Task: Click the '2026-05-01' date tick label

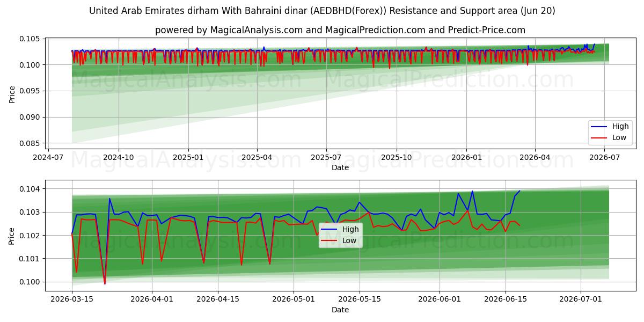Action: pyautogui.click(x=294, y=300)
